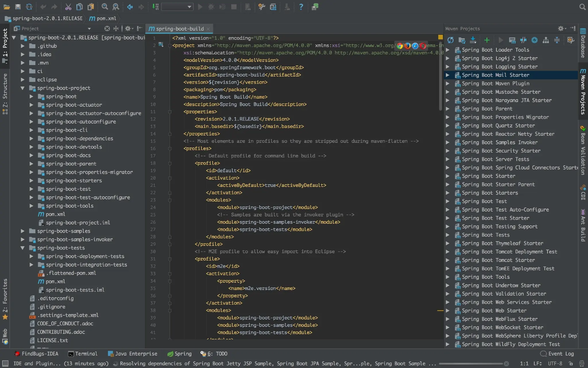Add Maven project with green plus
This screenshot has width=588, height=368.
[487, 40]
